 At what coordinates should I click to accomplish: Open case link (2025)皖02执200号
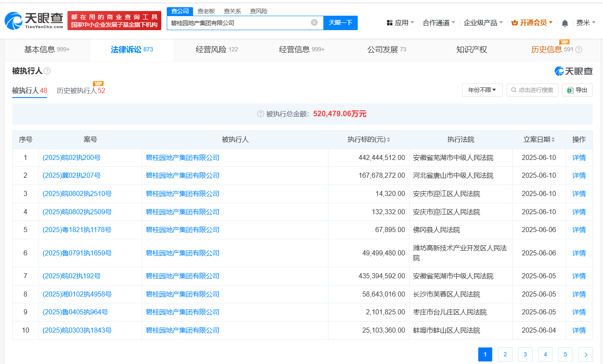72,158
